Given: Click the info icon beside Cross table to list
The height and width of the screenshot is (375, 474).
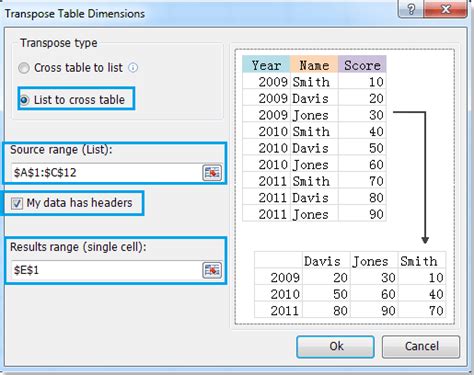Looking at the screenshot, I should [x=133, y=68].
